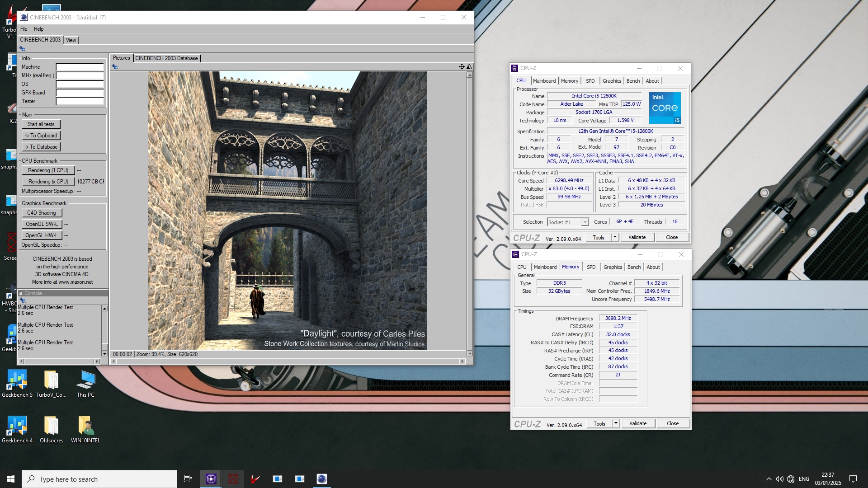This screenshot has width=868, height=488.
Task: Click the console scrollbar down arrow
Action: pyautogui.click(x=104, y=354)
